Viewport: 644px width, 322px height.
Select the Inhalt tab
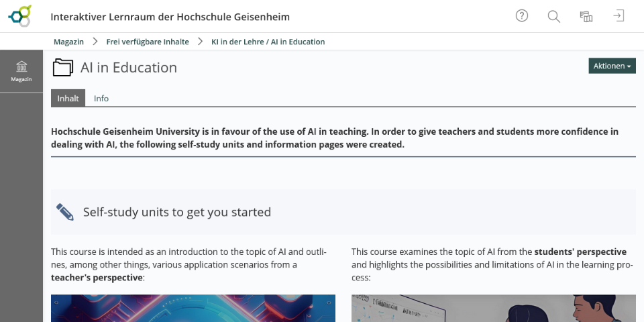click(x=68, y=98)
